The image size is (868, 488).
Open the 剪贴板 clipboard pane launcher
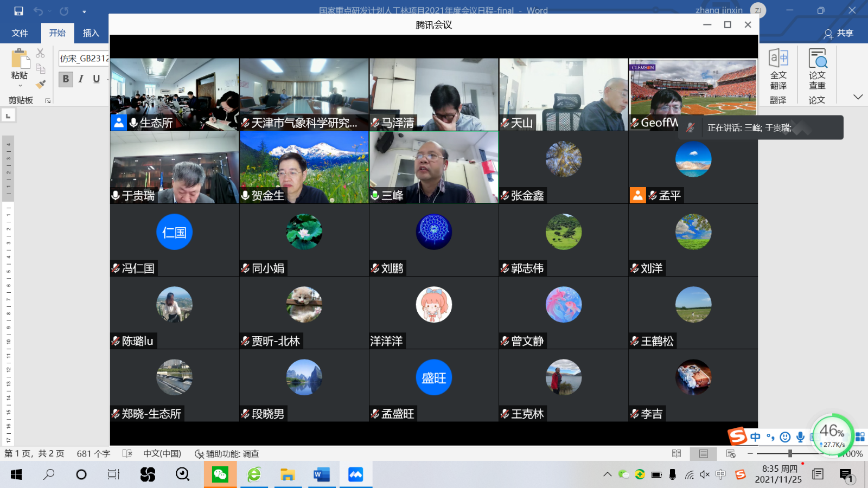tap(48, 101)
